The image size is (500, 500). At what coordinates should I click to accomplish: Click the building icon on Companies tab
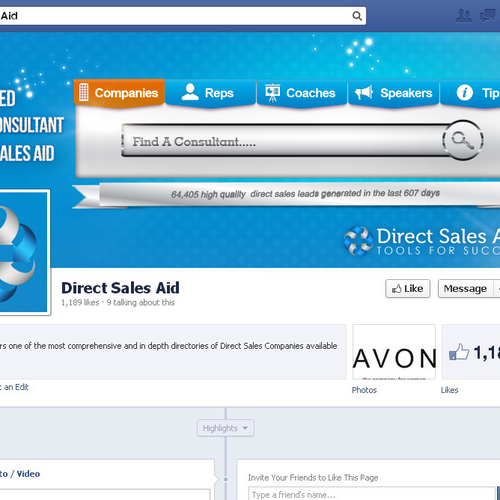click(x=84, y=92)
